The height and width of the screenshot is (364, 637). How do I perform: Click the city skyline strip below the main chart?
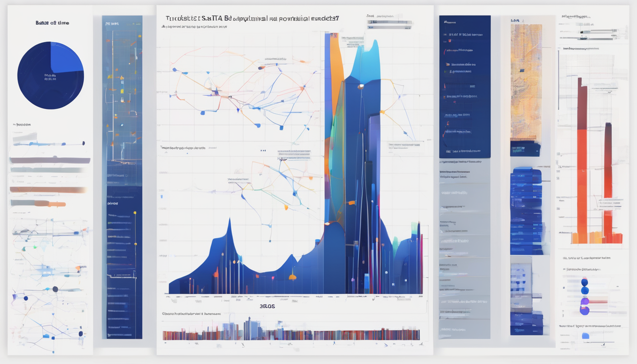tap(291, 330)
